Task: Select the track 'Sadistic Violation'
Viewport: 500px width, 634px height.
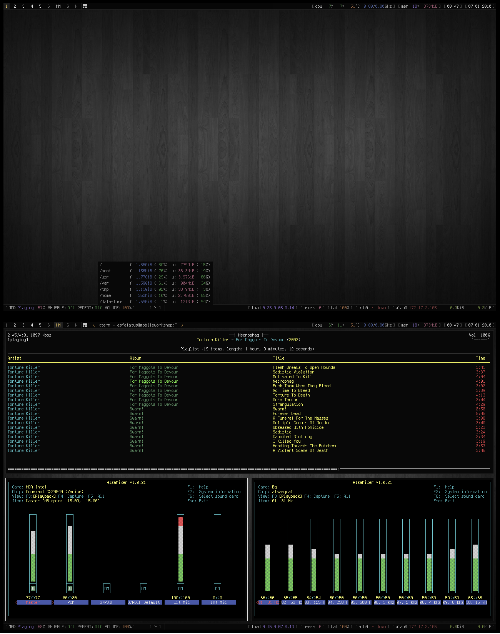Action: (x=293, y=372)
